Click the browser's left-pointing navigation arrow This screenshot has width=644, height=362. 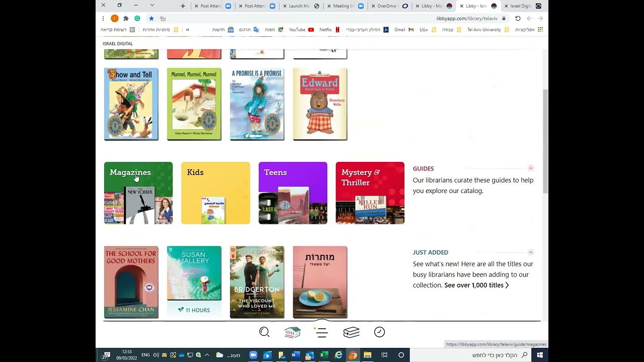(x=529, y=19)
